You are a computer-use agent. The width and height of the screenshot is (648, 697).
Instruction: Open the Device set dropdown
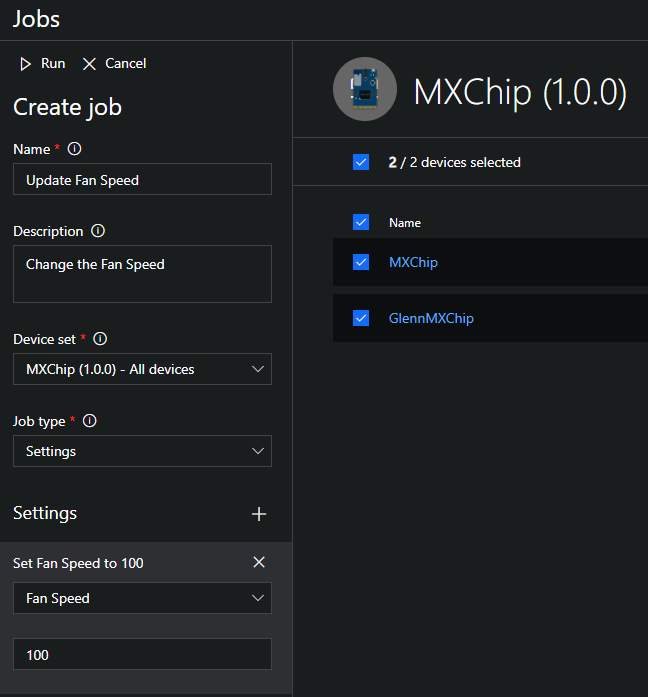coord(142,369)
